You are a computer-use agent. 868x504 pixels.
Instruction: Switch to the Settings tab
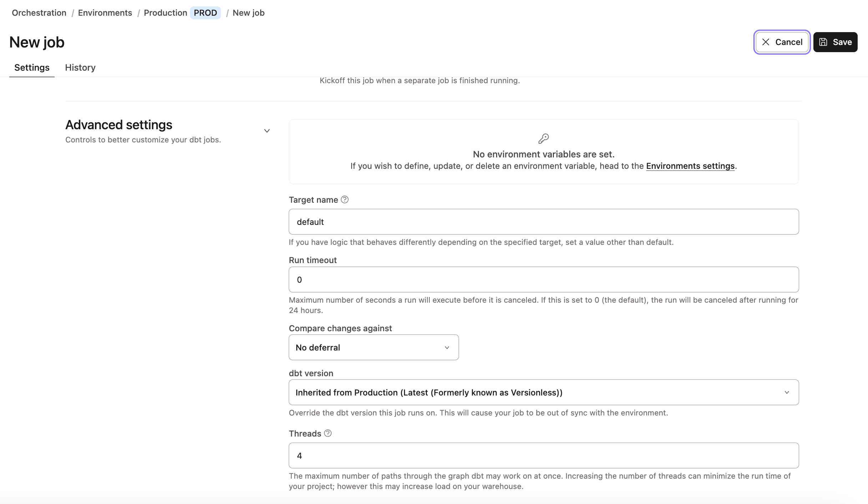point(32,67)
